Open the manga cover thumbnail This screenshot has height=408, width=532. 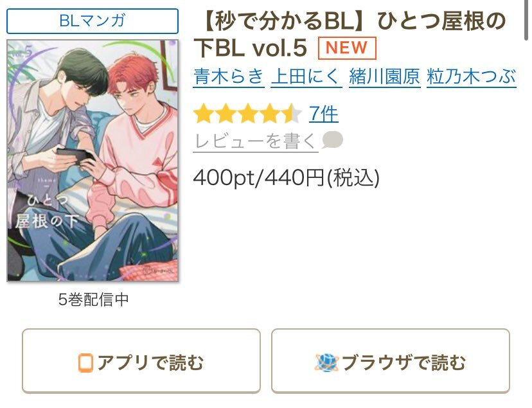tap(93, 161)
